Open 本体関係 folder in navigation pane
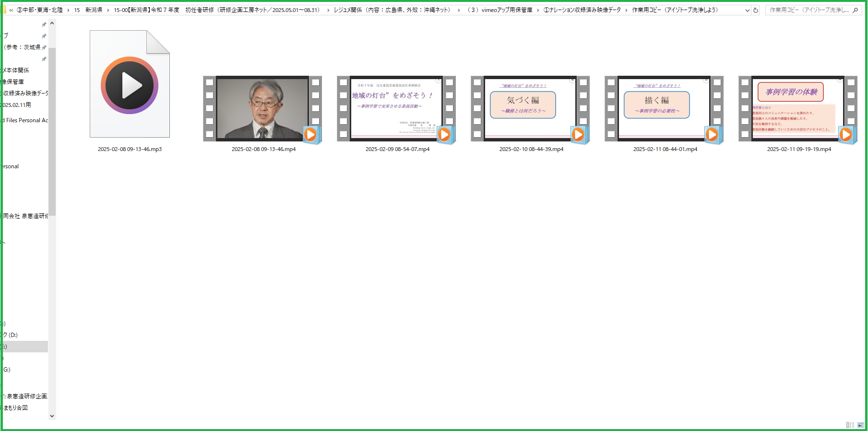The height and width of the screenshot is (431, 868). pyautogui.click(x=16, y=70)
